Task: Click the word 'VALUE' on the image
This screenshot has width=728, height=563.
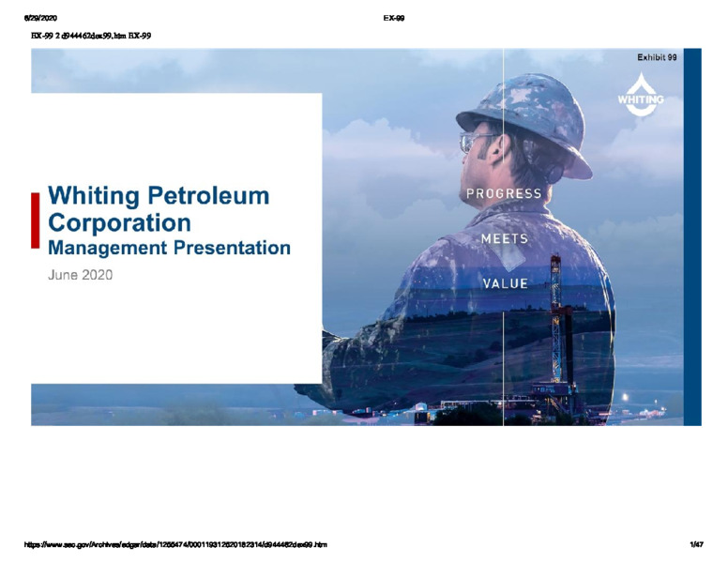Action: pos(505,283)
